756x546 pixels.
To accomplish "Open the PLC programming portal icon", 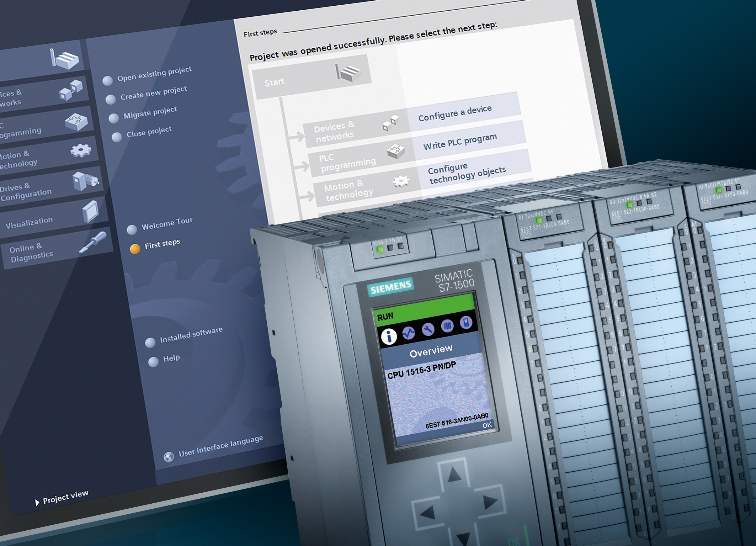I will 76,122.
